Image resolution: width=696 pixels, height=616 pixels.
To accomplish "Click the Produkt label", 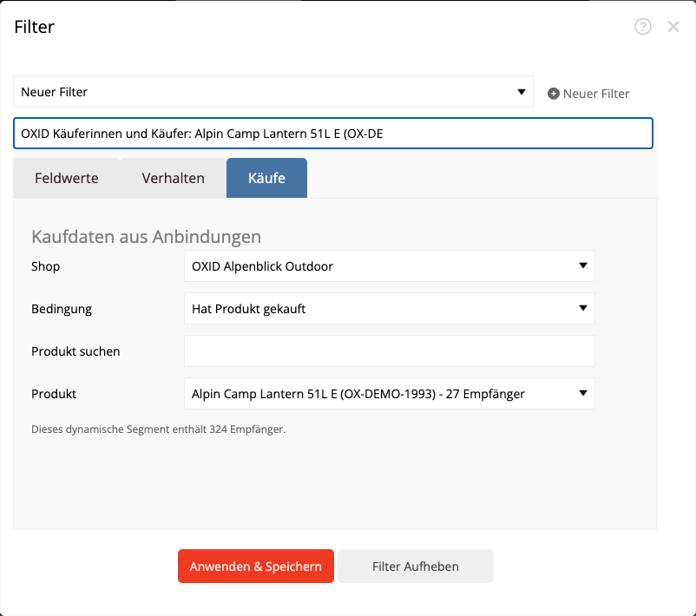I will coord(54,394).
